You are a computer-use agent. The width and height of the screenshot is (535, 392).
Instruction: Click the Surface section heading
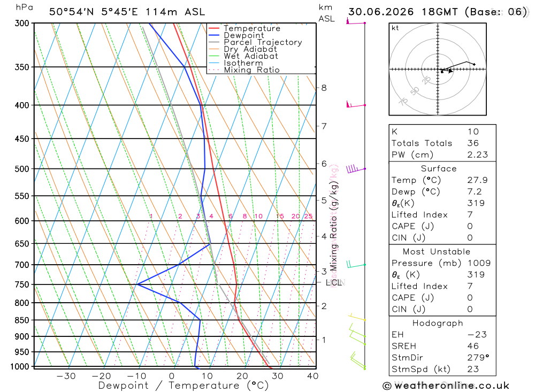(x=439, y=168)
